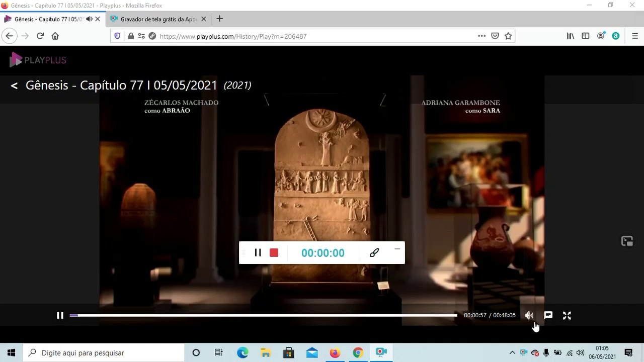Open Windows Task View
Viewport: 644px width, 362px height.
[x=219, y=352]
